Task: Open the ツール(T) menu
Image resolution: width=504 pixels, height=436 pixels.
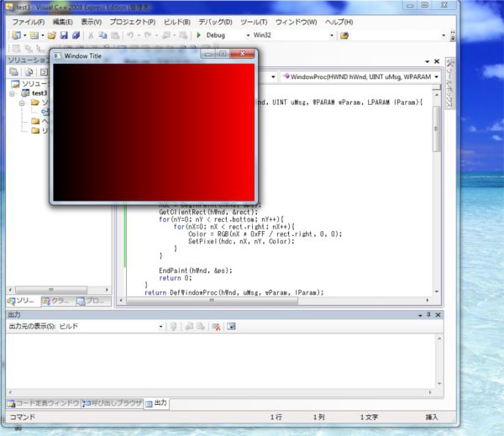Action: (x=254, y=22)
